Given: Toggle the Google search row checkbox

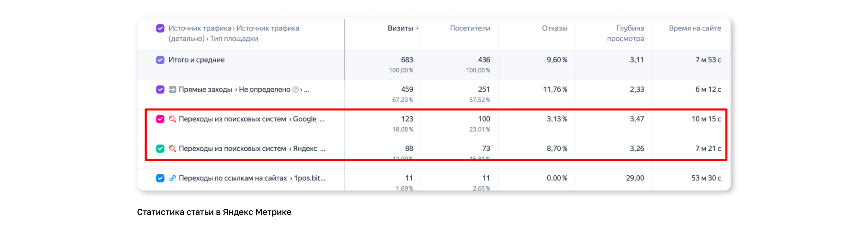Looking at the screenshot, I should 160,119.
